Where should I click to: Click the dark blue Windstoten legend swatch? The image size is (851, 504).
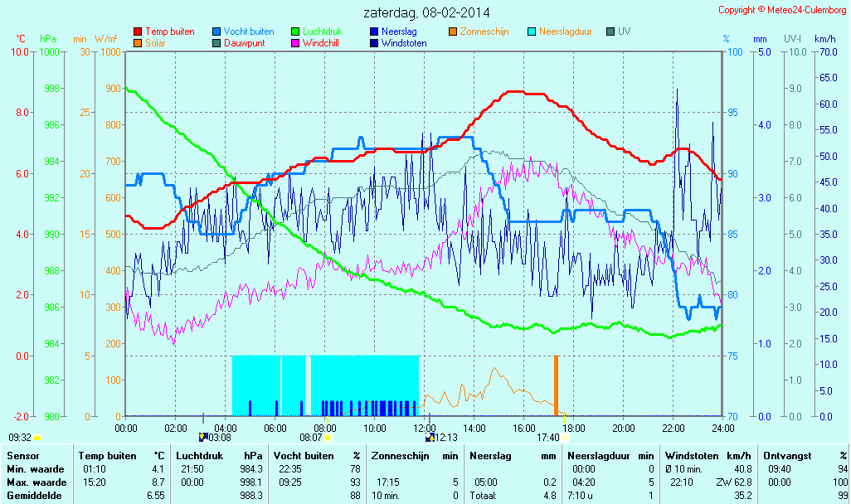[x=374, y=42]
